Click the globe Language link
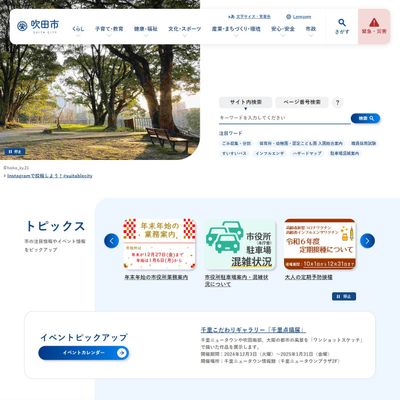The width and height of the screenshot is (400, 400). [x=299, y=17]
